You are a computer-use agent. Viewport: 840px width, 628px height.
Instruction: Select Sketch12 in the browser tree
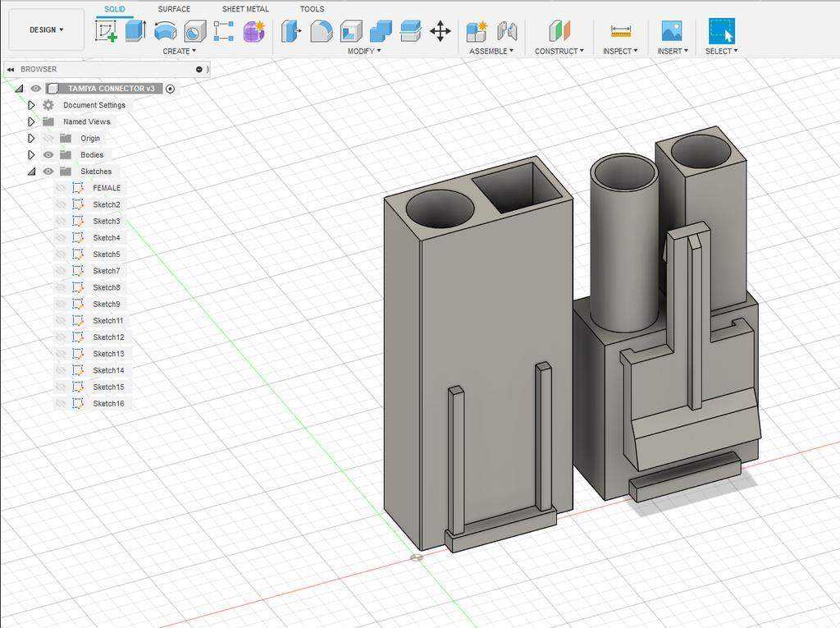[x=108, y=337]
